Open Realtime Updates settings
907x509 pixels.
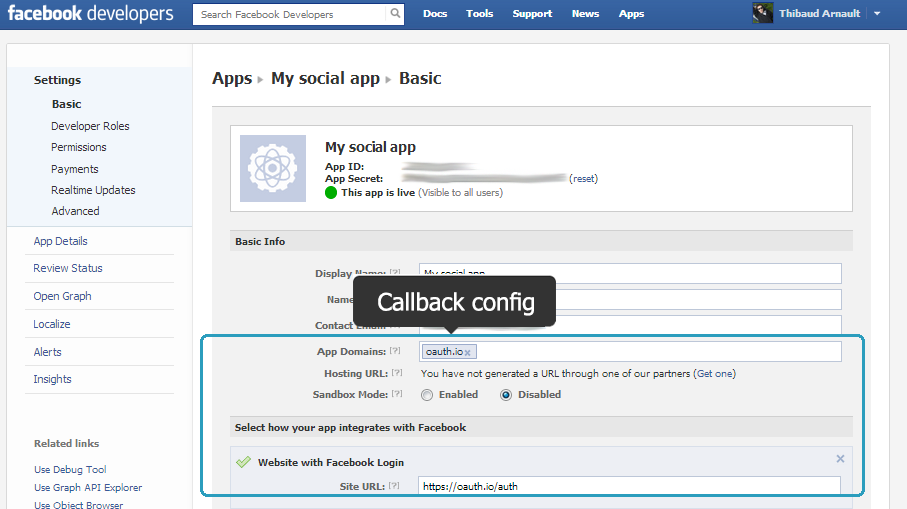coord(93,190)
